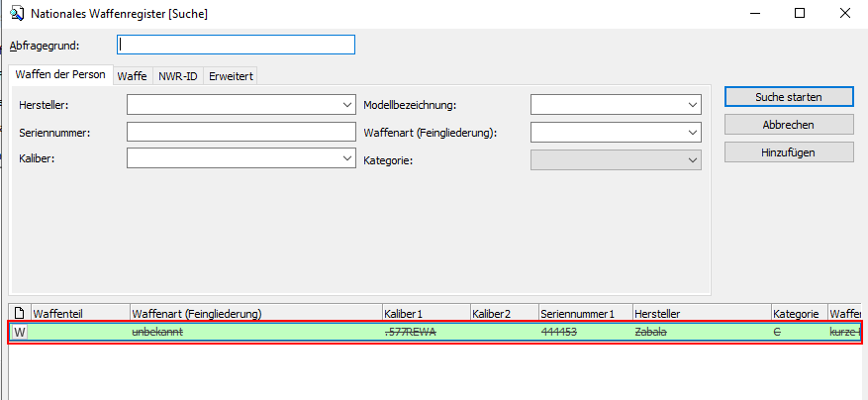
Task: Open the NWR-ID tab
Action: (x=178, y=76)
